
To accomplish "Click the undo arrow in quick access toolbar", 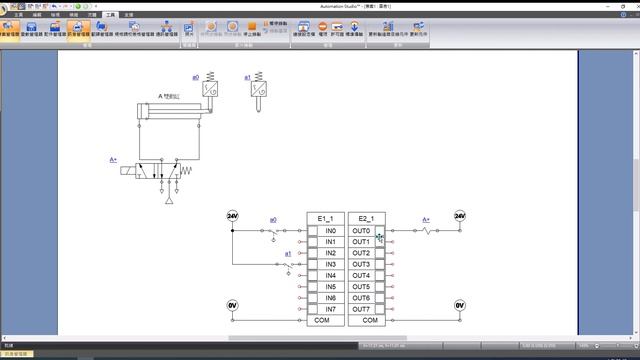I will (x=54, y=7).
